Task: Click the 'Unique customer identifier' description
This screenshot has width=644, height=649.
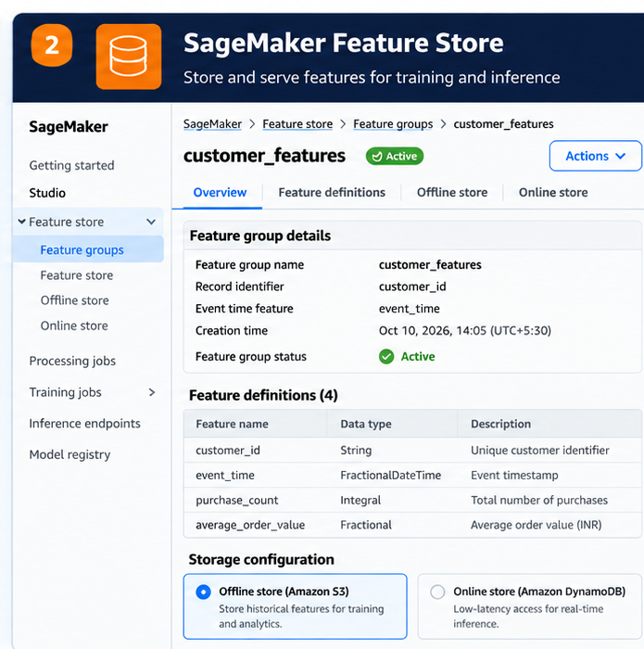Action: 540,451
